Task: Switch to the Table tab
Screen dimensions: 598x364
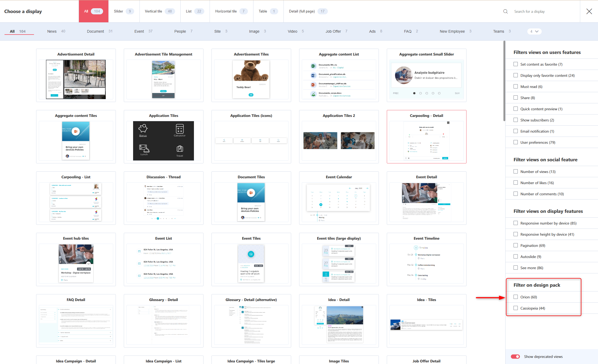Action: (x=268, y=11)
